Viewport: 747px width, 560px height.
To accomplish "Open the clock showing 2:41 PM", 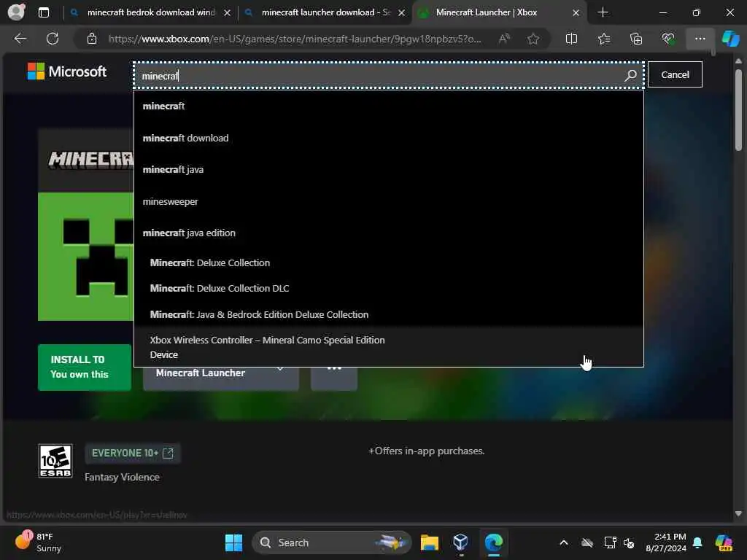I will pos(665,542).
